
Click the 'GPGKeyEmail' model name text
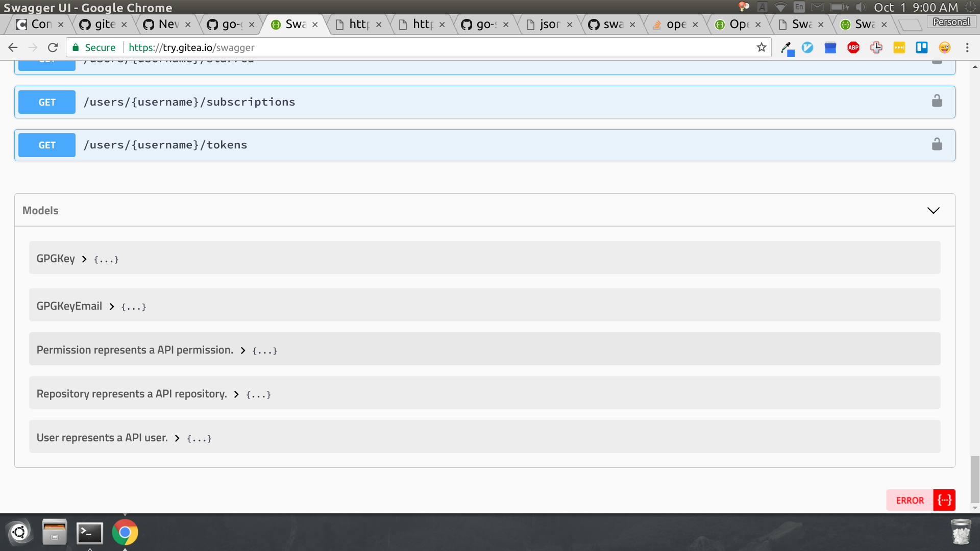69,306
